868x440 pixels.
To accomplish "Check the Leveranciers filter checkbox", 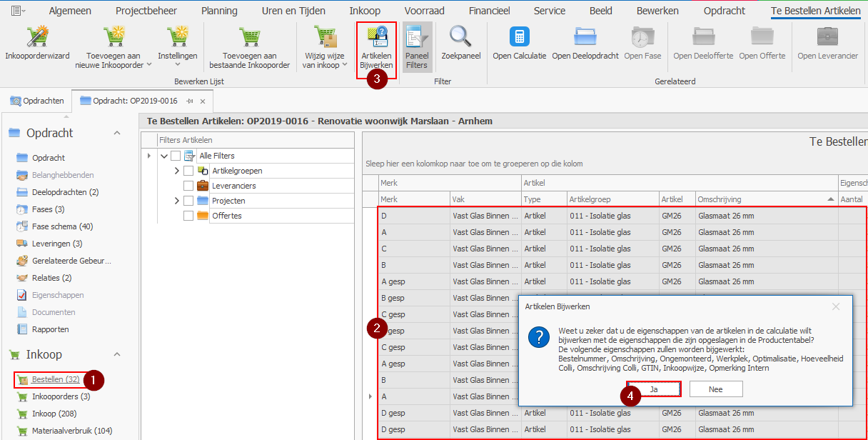I will [188, 186].
